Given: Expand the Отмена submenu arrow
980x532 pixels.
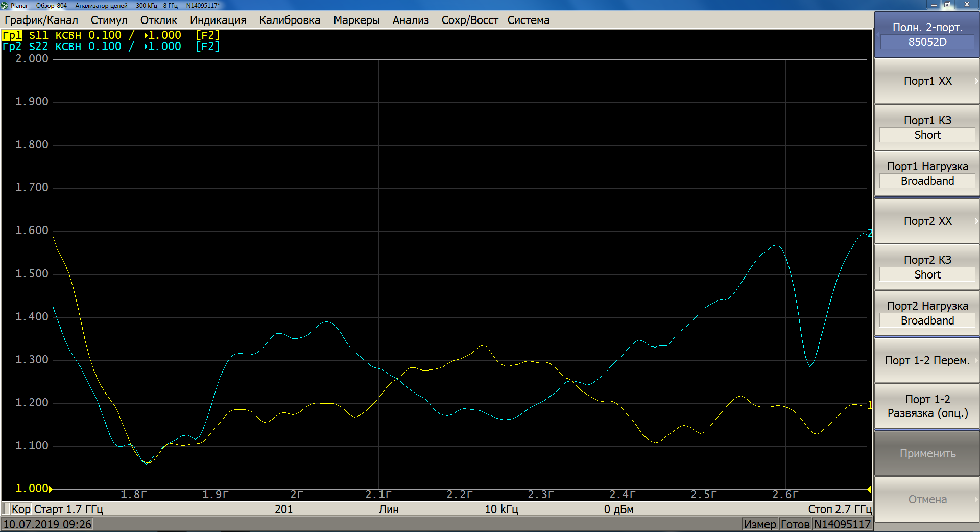Looking at the screenshot, I should (x=976, y=499).
